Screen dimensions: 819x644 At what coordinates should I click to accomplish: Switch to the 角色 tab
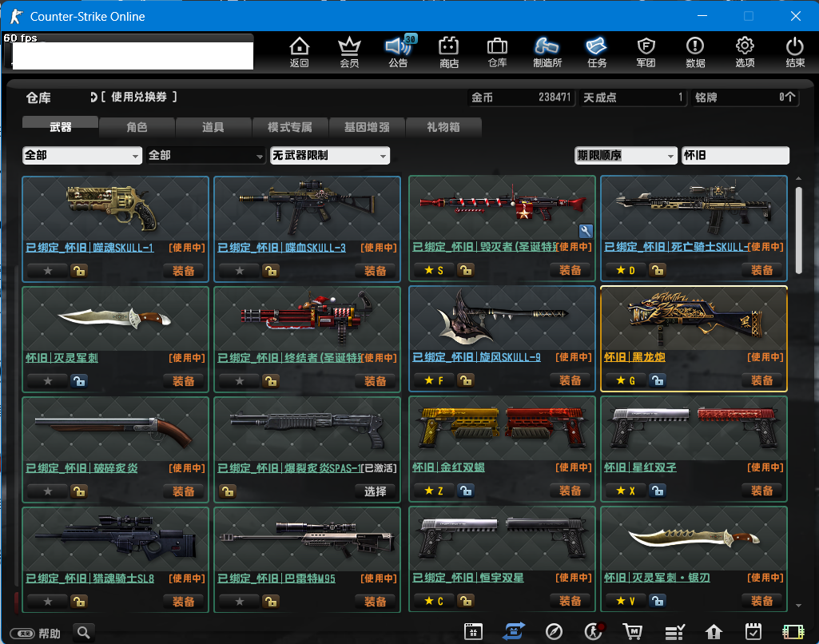point(137,127)
